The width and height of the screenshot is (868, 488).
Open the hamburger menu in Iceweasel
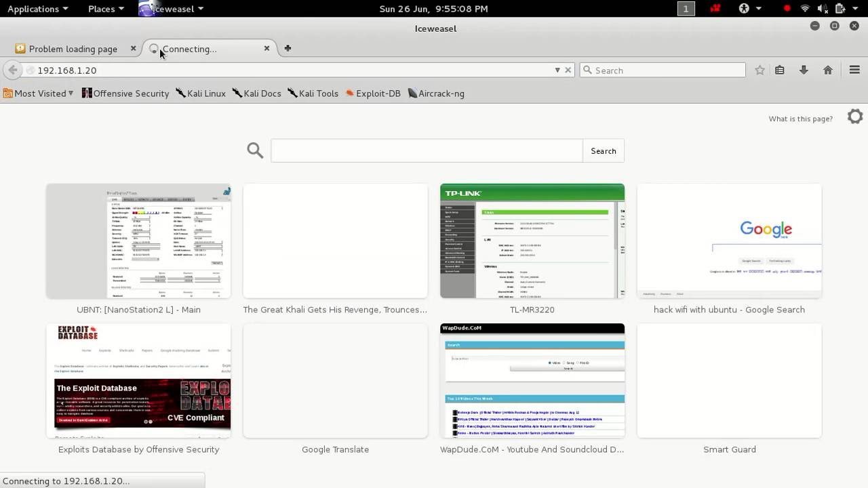tap(854, 70)
